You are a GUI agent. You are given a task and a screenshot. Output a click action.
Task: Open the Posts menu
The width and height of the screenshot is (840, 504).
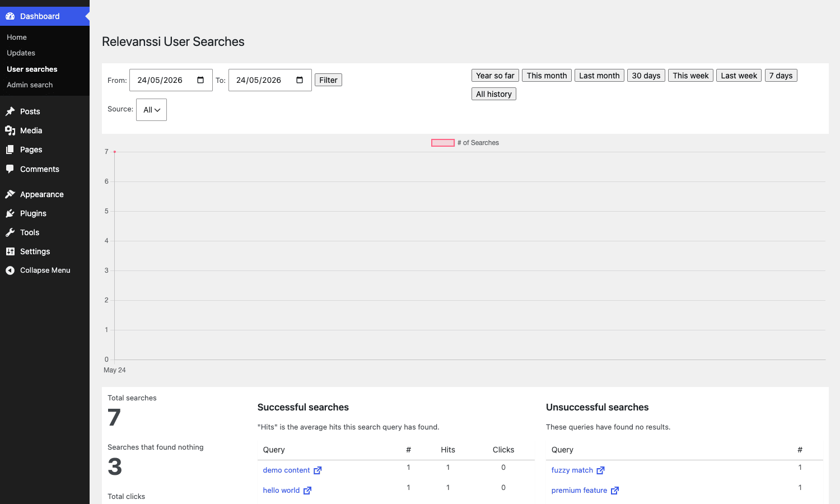tap(45, 111)
